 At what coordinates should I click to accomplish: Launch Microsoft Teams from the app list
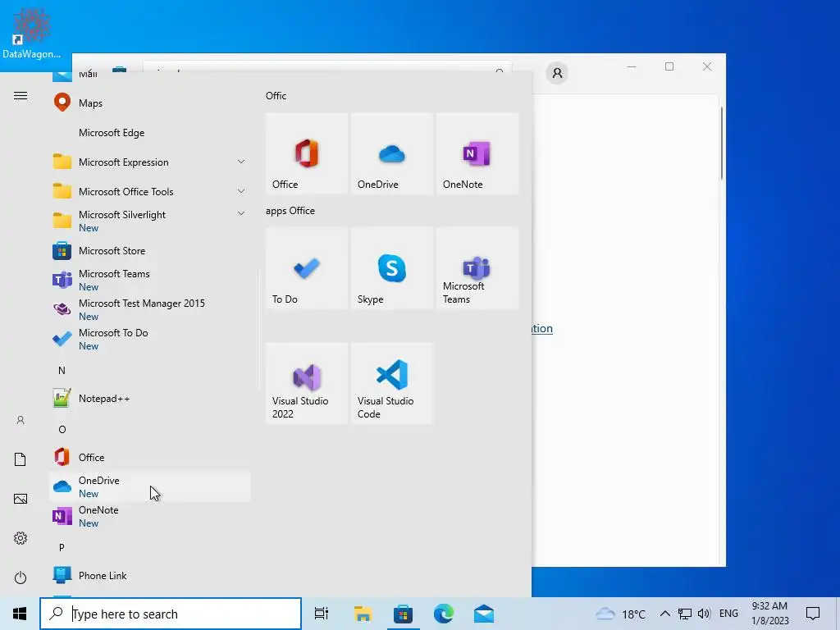coord(150,281)
